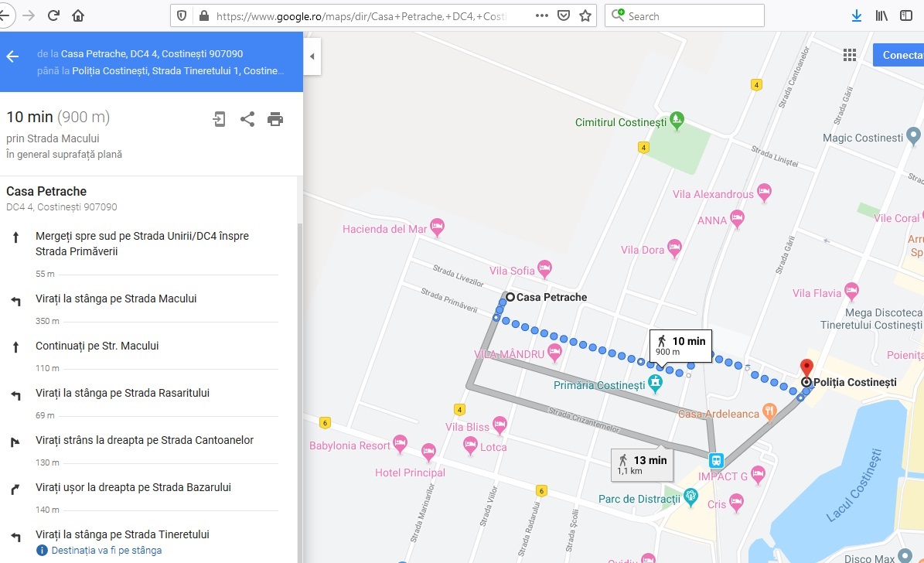
Task: Select the Strada Cantoanelor direction step
Action: (x=145, y=441)
